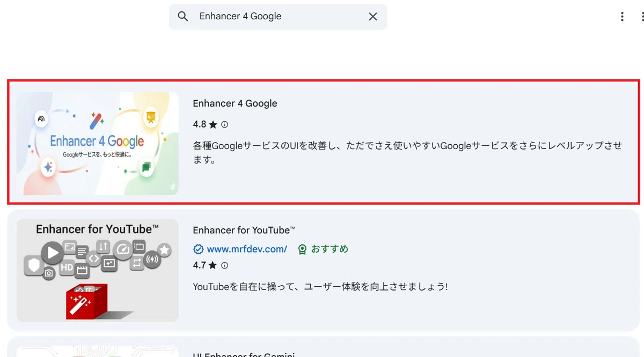Open the UI Enhancer for Gemini result
Viewport: 644px width, 357px height.
323,347
